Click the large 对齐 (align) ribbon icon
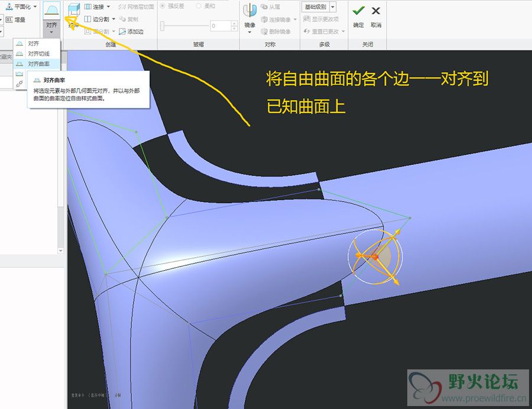The width and height of the screenshot is (532, 409). point(51,10)
